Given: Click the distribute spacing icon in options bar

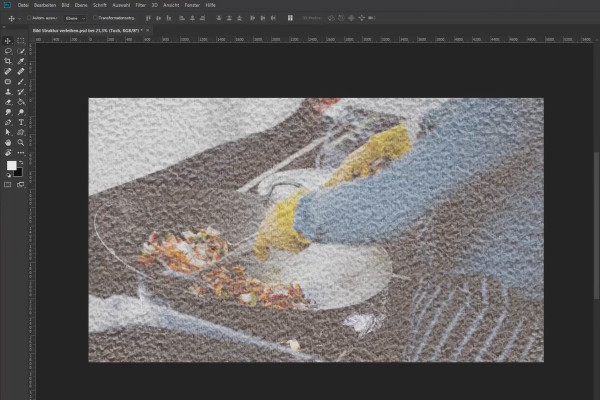Looking at the screenshot, I should (290, 18).
